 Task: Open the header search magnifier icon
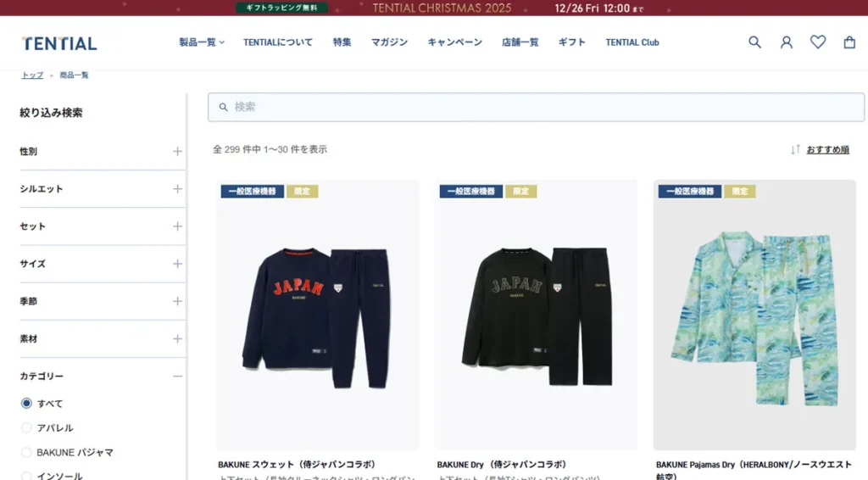(754, 42)
